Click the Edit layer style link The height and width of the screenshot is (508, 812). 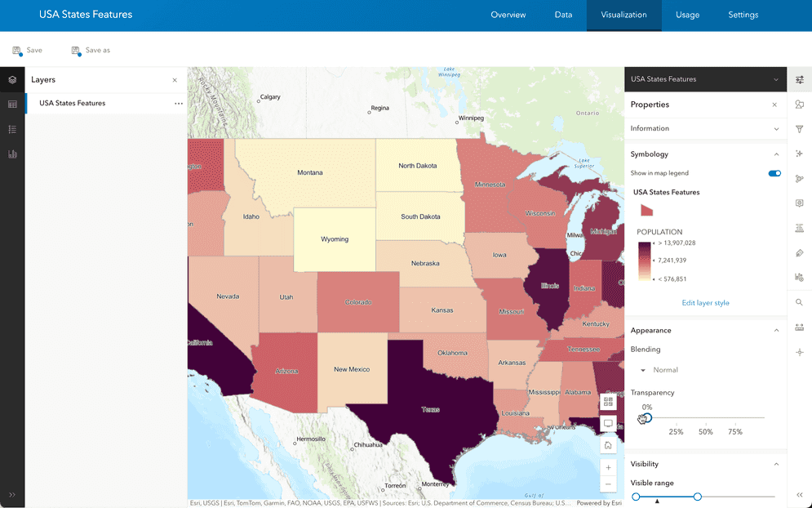point(705,303)
